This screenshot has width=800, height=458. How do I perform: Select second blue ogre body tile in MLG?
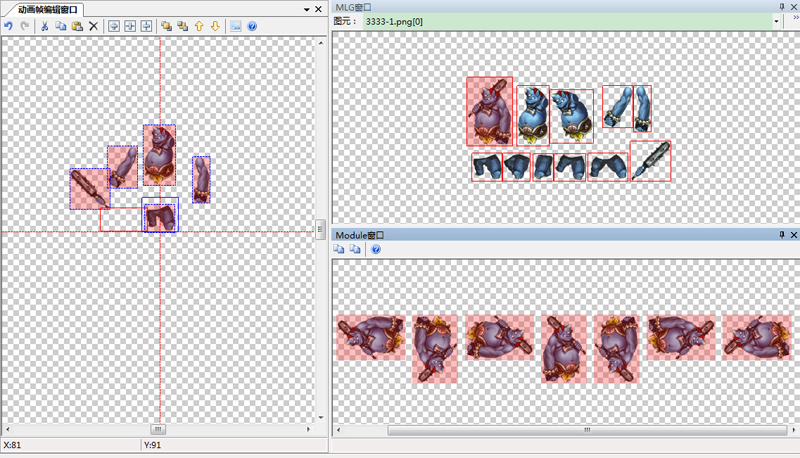pyautogui.click(x=533, y=115)
